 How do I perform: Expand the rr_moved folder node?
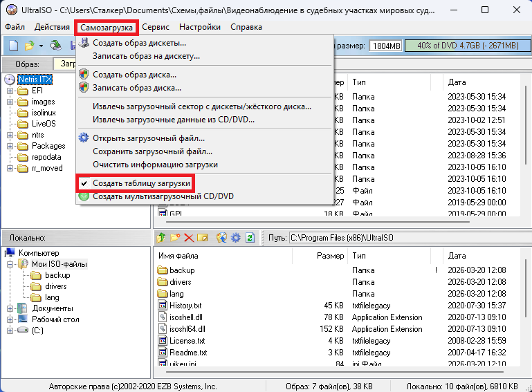(x=10, y=168)
